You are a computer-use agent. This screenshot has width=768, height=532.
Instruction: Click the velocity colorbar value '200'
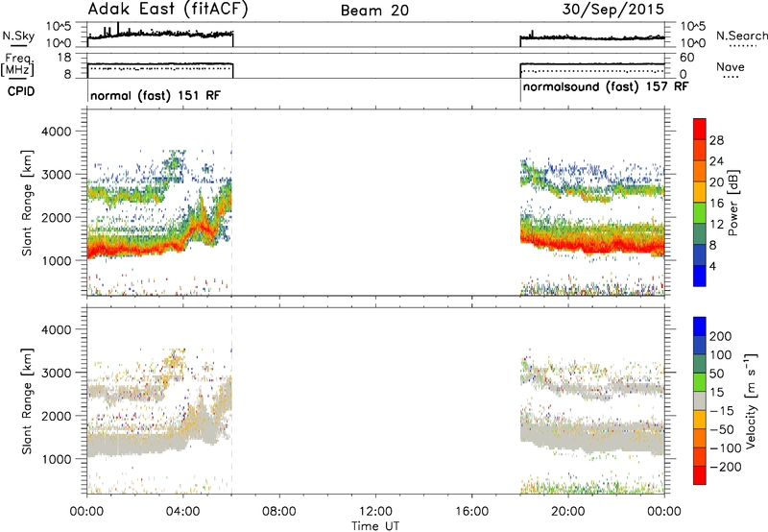click(721, 336)
